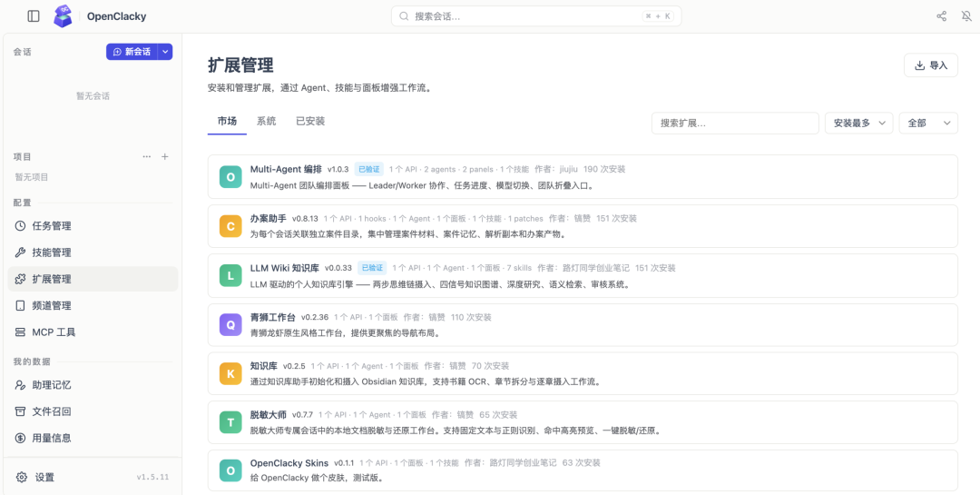Click the 用量信息 dollar icon

(20, 438)
